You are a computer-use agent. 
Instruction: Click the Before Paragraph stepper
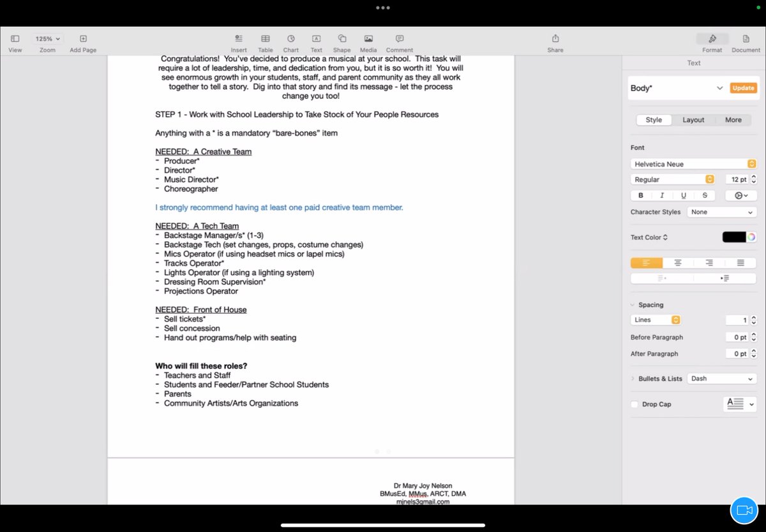click(x=754, y=337)
